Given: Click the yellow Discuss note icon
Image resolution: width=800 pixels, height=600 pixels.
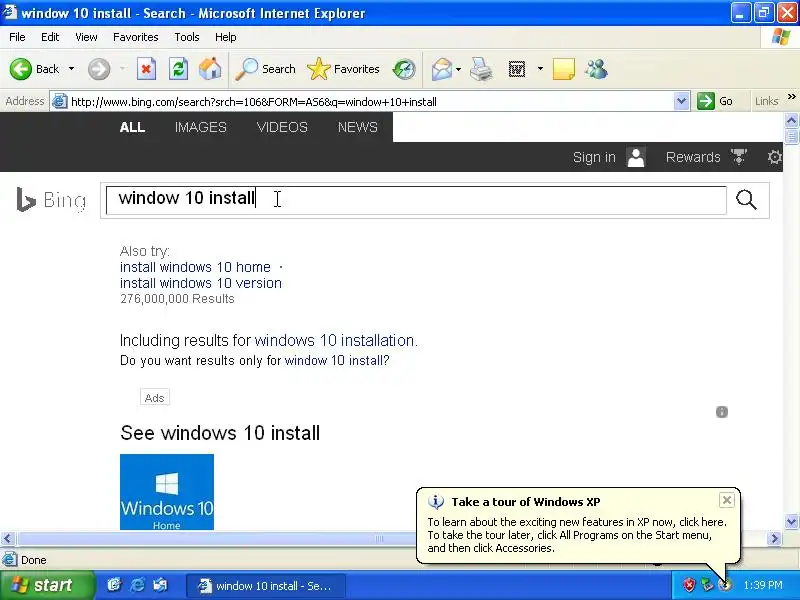Looking at the screenshot, I should pos(564,69).
